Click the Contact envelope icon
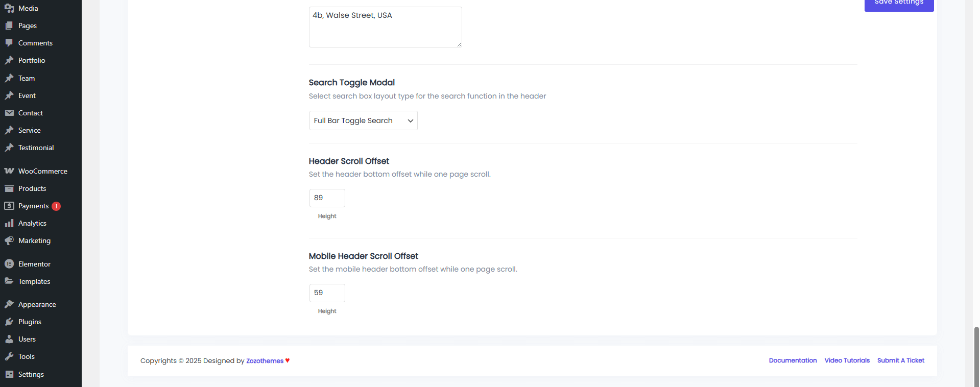 click(9, 113)
